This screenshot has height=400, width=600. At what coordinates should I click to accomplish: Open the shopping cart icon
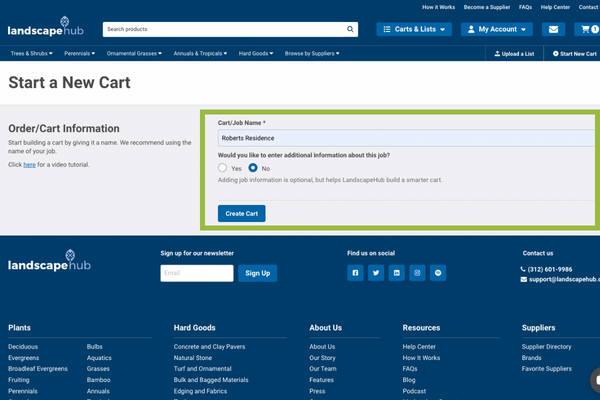pos(588,29)
